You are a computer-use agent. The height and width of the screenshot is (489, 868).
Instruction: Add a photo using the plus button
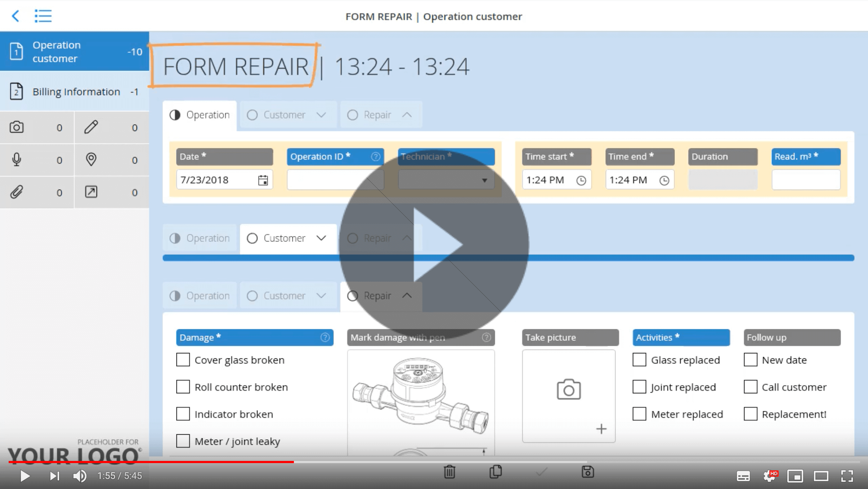pyautogui.click(x=601, y=429)
